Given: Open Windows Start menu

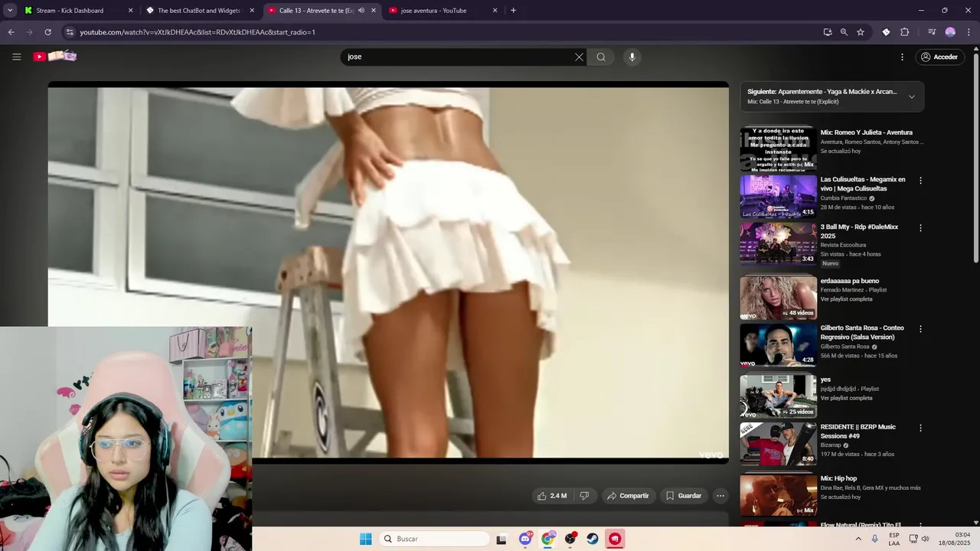Looking at the screenshot, I should pyautogui.click(x=366, y=539).
